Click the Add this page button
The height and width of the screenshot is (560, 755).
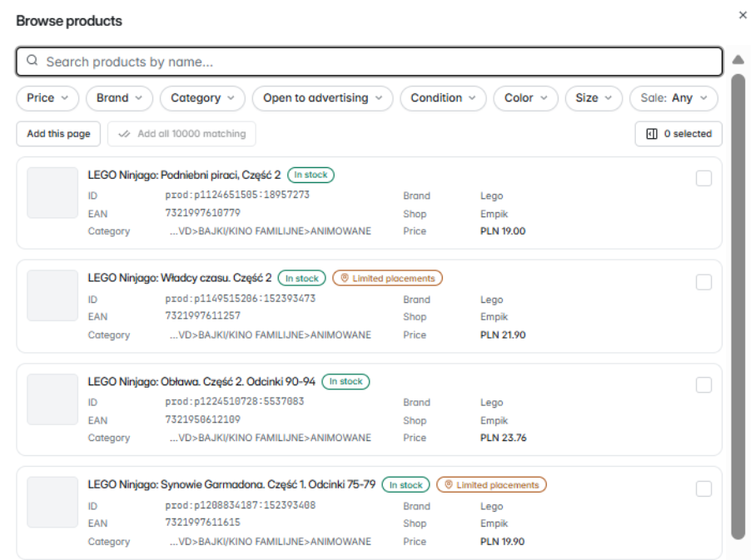tap(58, 134)
